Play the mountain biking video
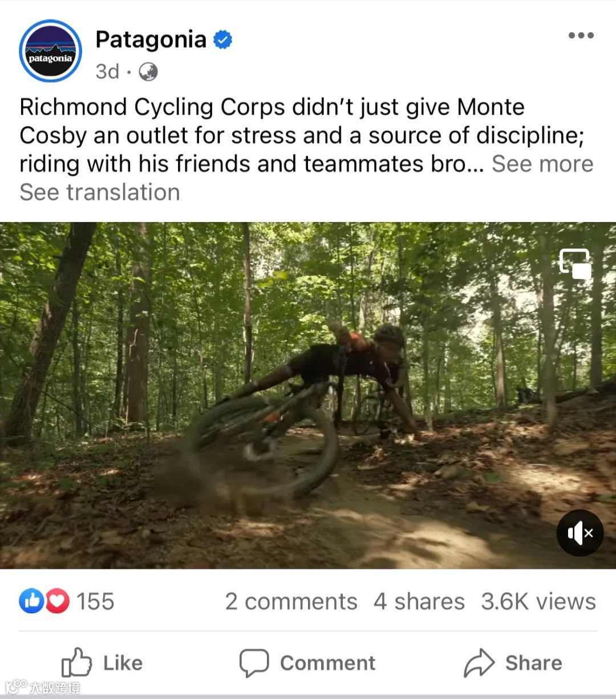 (x=308, y=395)
